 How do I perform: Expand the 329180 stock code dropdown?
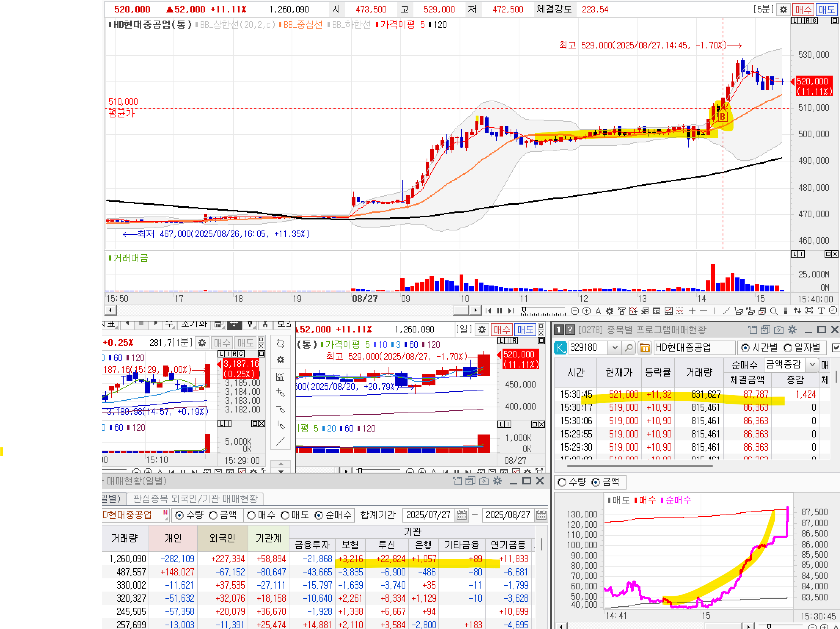[x=615, y=348]
